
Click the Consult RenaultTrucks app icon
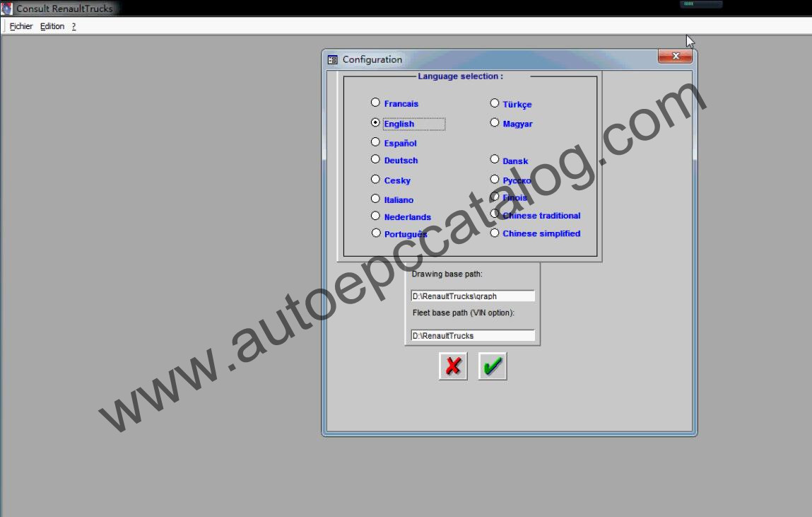click(7, 8)
